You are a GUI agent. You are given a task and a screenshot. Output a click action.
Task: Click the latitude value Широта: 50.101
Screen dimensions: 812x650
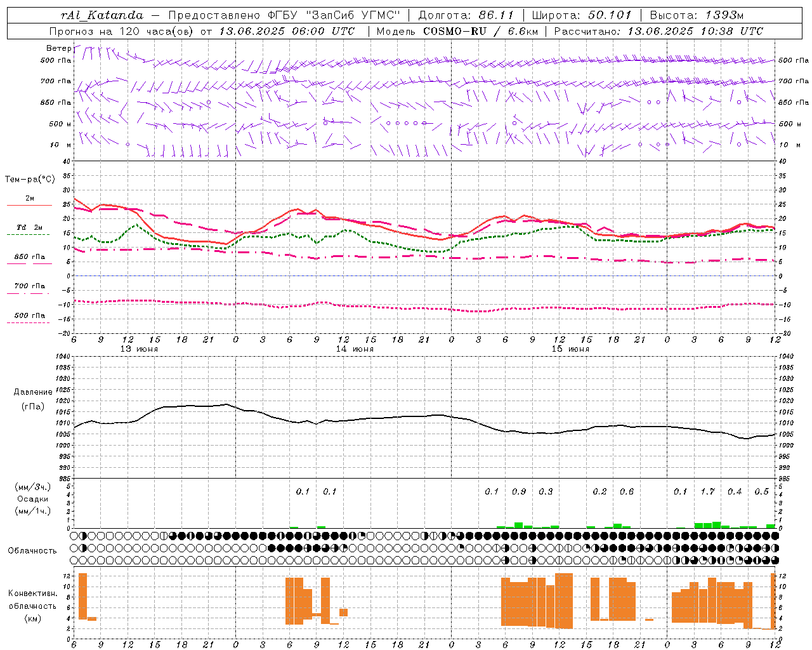coord(582,15)
